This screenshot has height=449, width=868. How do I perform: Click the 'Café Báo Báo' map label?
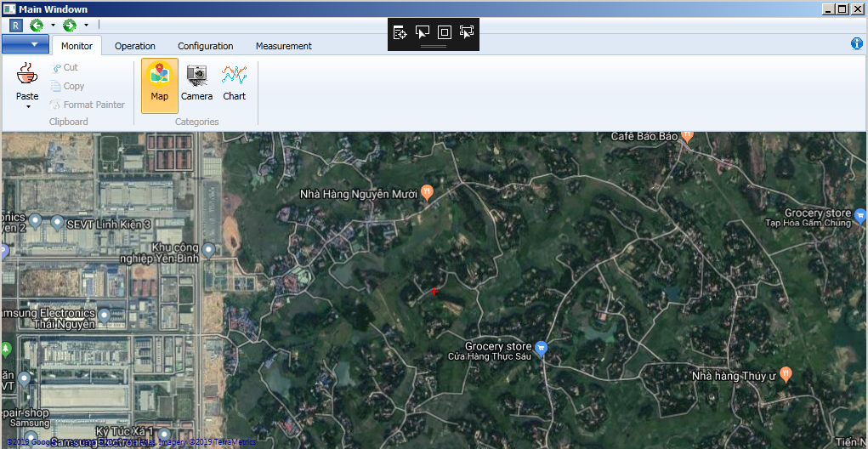pos(645,136)
